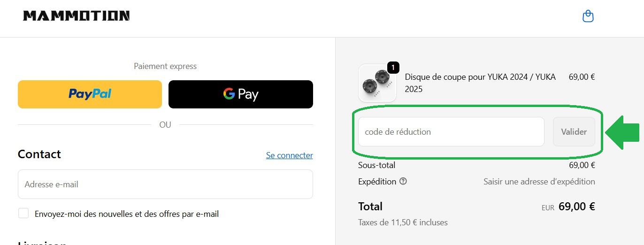Open the shopping bag cart icon
644x245 pixels.
coord(588,16)
